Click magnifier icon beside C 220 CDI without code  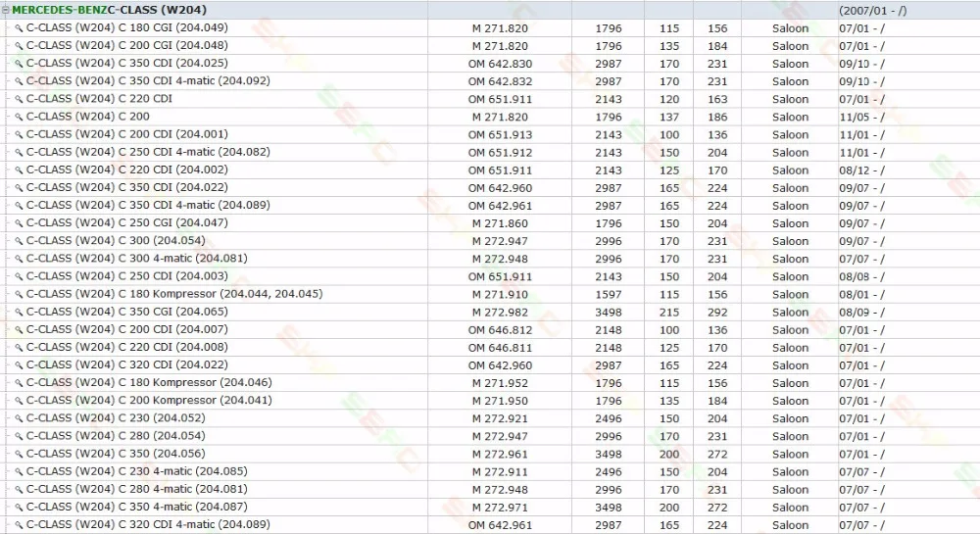(x=19, y=99)
